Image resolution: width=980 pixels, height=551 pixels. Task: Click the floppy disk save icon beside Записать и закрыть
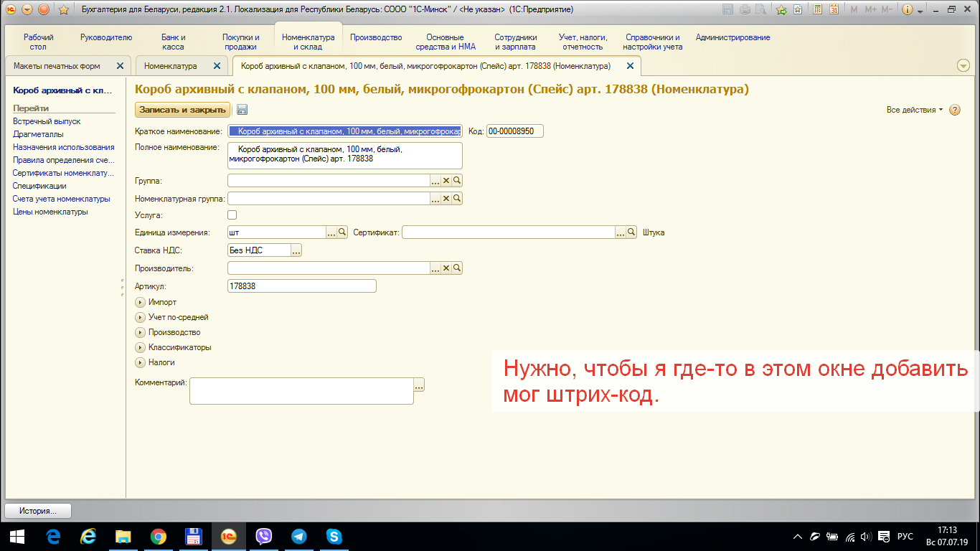click(x=242, y=110)
